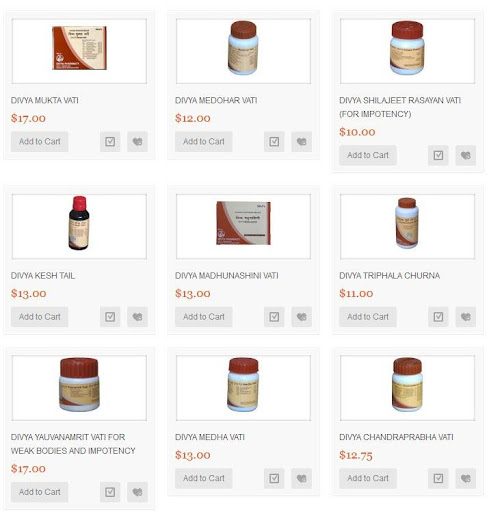The width and height of the screenshot is (489, 512).
Task: Open Divya Madhunashini Vati title link
Action: (227, 276)
